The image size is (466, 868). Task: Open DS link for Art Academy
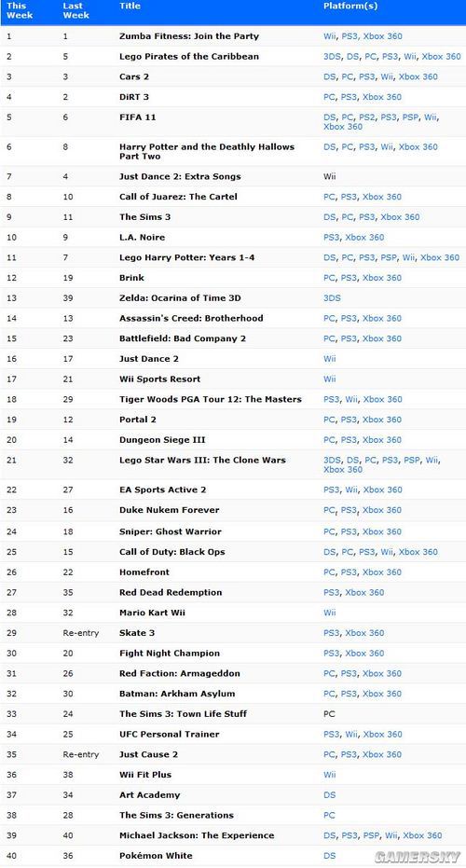[x=329, y=794]
